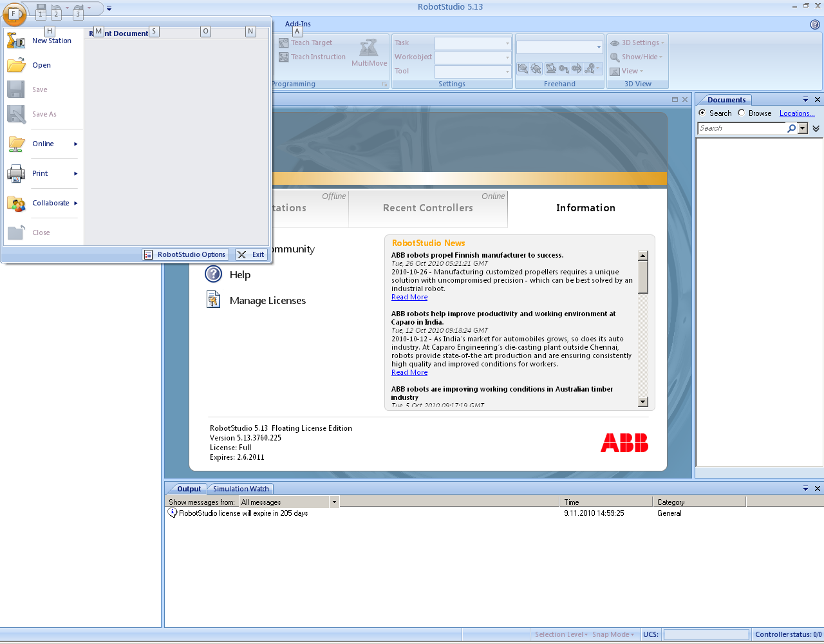Select the Output tab
Viewport: 824px width, 644px height.
[x=189, y=489]
